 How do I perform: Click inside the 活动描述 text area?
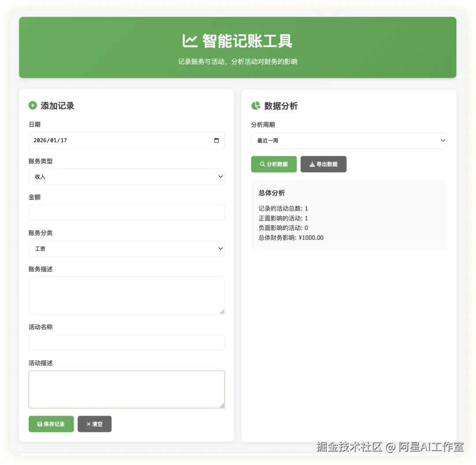click(x=126, y=388)
